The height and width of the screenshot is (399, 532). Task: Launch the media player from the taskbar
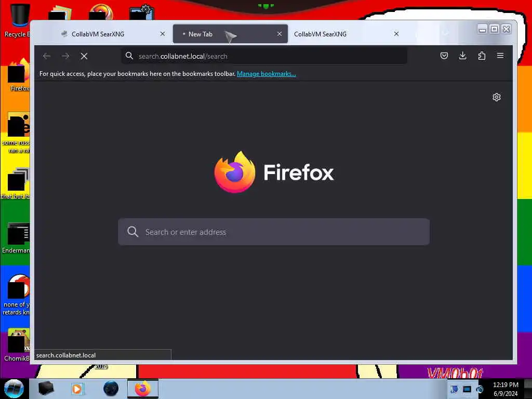(x=77, y=389)
